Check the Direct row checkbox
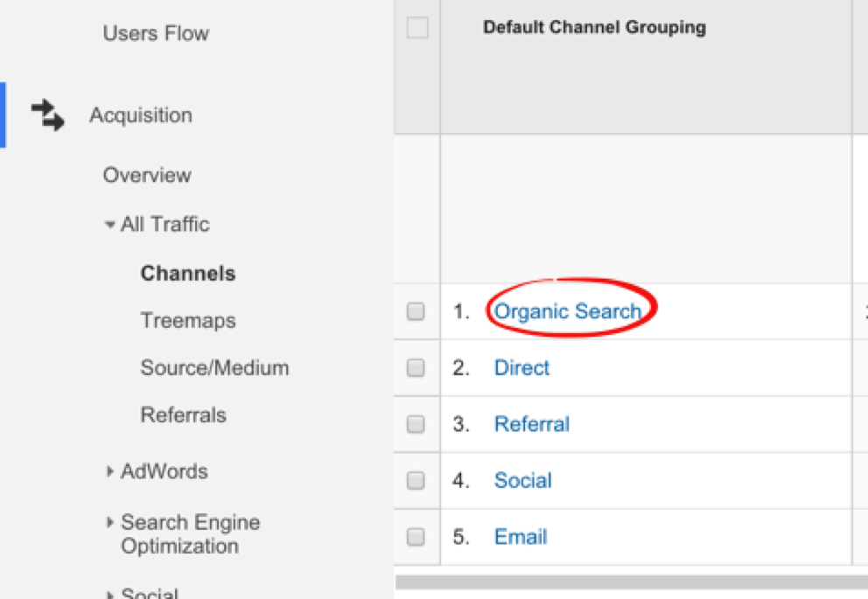868x599 pixels. (x=416, y=367)
